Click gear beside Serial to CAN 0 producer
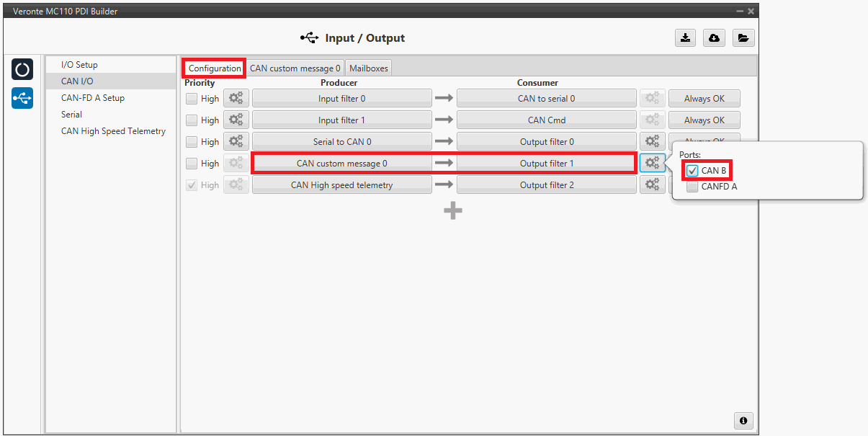868x436 pixels. [x=236, y=142]
